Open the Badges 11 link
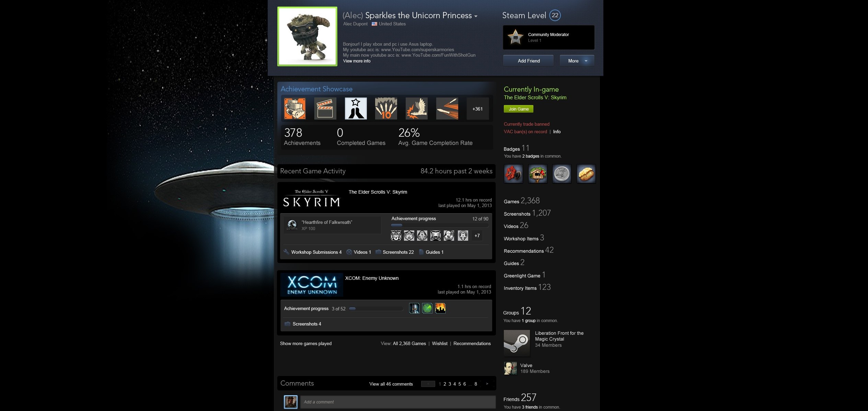Viewport: 868px width, 411px height. click(x=516, y=148)
